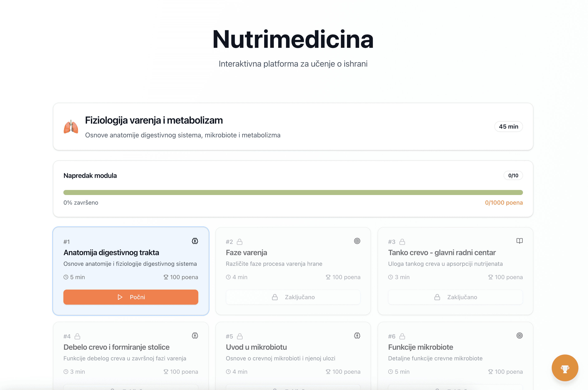Image resolution: width=588 pixels, height=390 pixels.
Task: Click the trophy icon beside 100 poena on lesson #1
Action: pyautogui.click(x=166, y=277)
